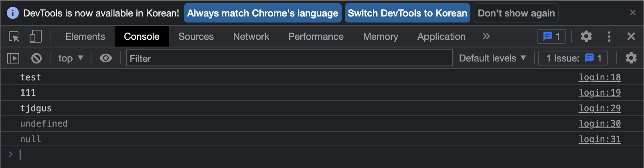Open the Performance tab
The image size is (644, 168).
pos(316,37)
